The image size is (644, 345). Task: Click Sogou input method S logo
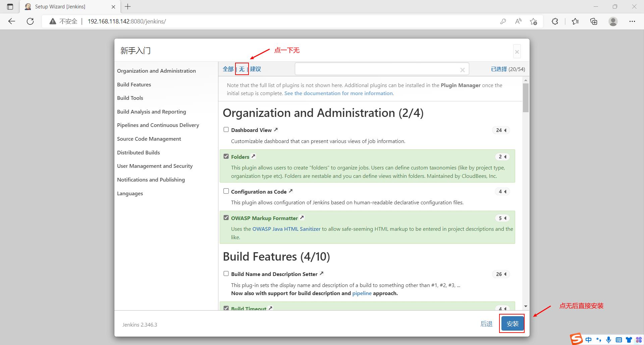(x=576, y=339)
